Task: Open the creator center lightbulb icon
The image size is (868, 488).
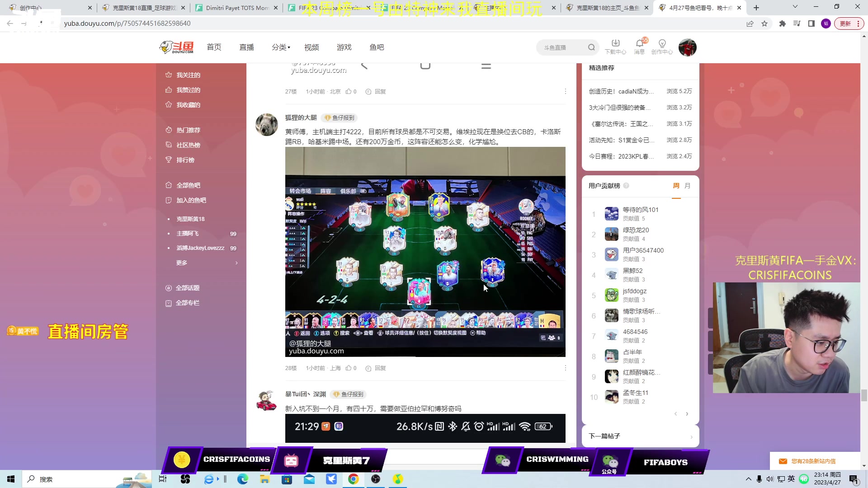Action: coord(662,43)
